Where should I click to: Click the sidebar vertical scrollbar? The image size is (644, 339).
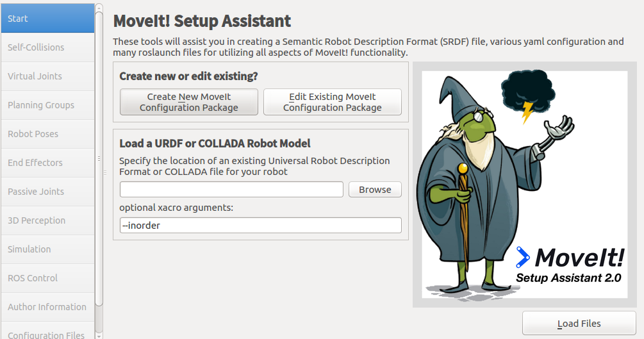click(x=99, y=159)
